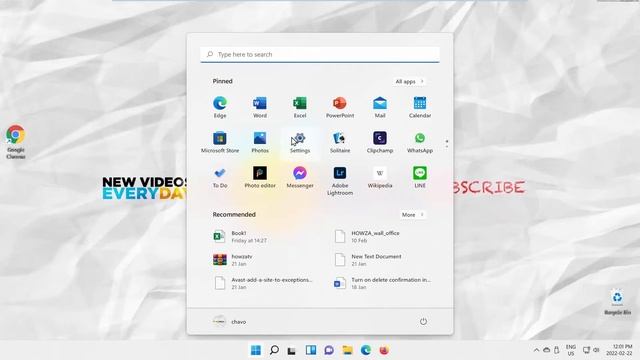
Task: Open Chat from the taskbar
Action: click(x=329, y=350)
